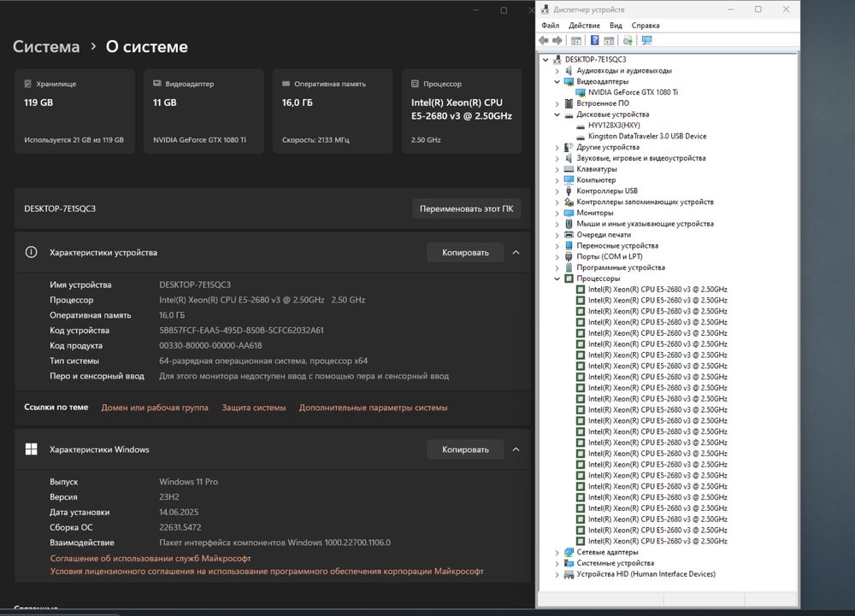Collapse the Характеристики устройства section chevron
Viewport: 855px width, 616px height.
(516, 252)
